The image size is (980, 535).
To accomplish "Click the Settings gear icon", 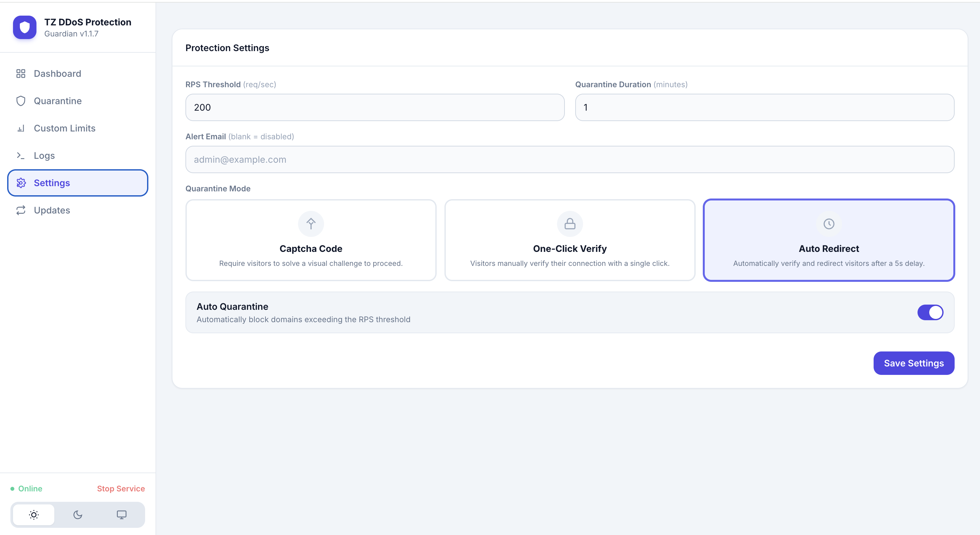I will [21, 183].
